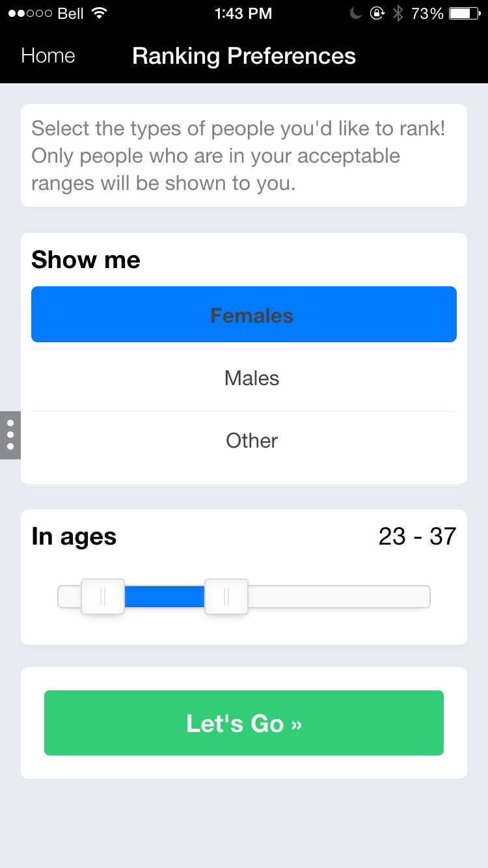Tap the instruction text about acceptable ranges
This screenshot has width=488, height=868.
coord(238,156)
